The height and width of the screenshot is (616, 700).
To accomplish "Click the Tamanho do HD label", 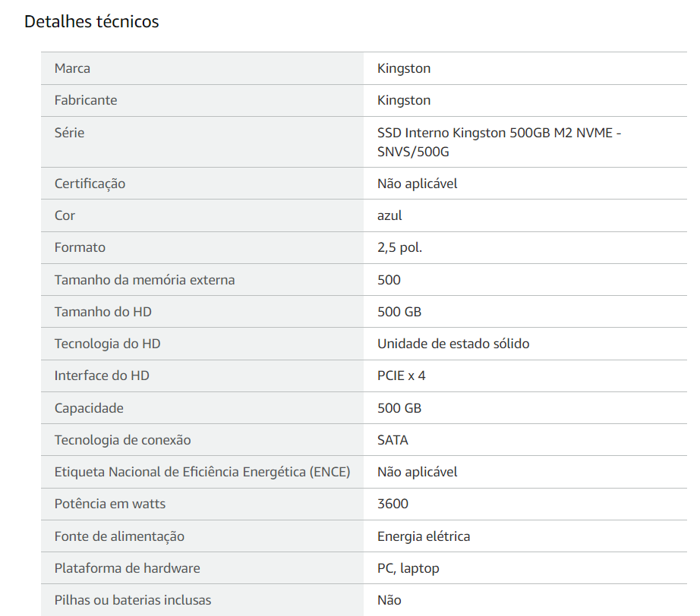I will click(103, 312).
